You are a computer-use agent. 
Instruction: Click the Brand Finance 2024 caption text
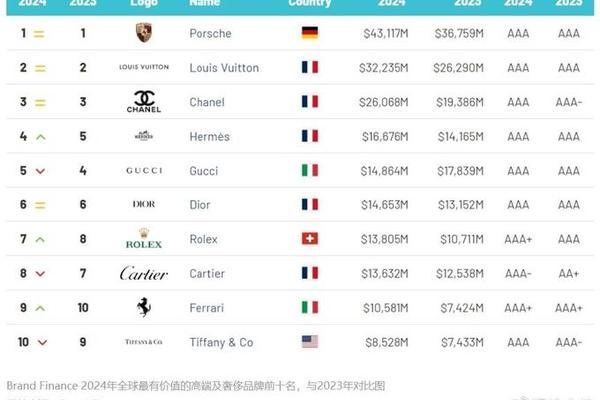pyautogui.click(x=196, y=385)
